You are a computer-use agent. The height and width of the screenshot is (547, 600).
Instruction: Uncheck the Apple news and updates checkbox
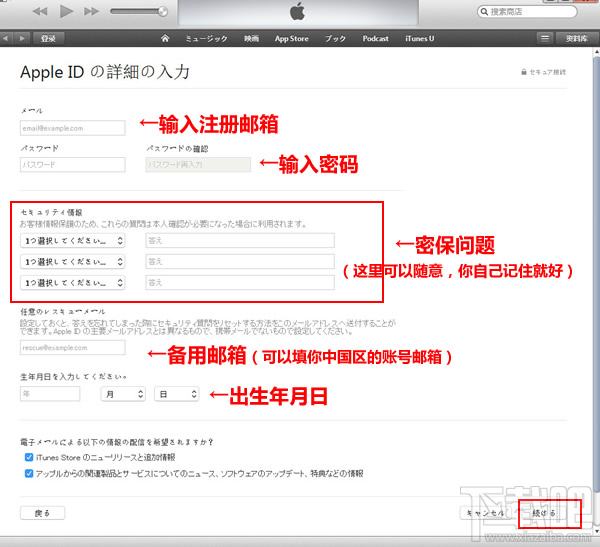coord(29,474)
